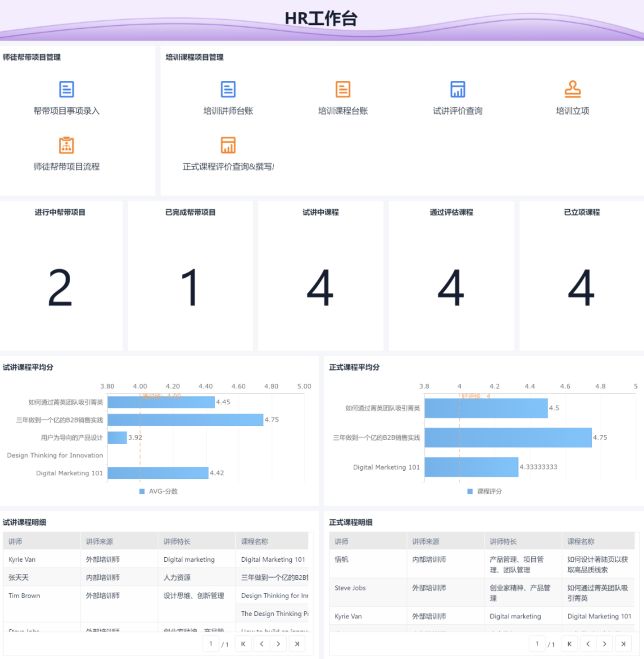Open 培训讲师台账 icon
This screenshot has height=659, width=644.
(228, 90)
